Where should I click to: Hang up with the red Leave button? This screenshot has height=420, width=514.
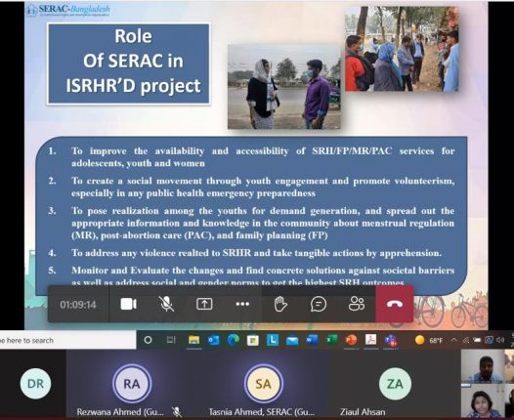point(395,304)
